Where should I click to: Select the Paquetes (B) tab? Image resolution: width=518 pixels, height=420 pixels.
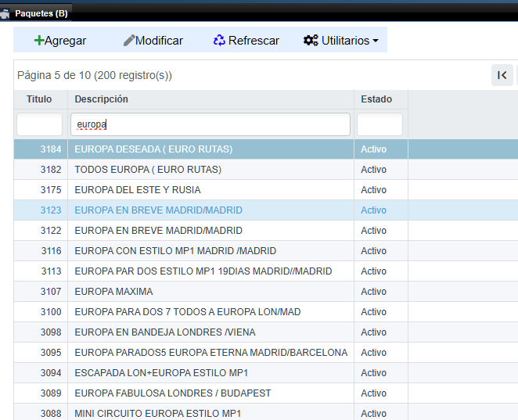[41, 13]
